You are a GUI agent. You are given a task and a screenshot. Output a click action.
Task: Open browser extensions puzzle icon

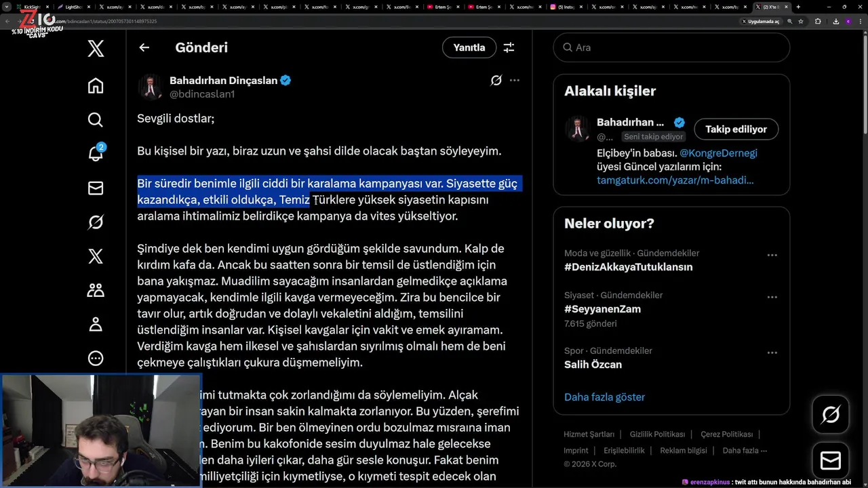(817, 21)
